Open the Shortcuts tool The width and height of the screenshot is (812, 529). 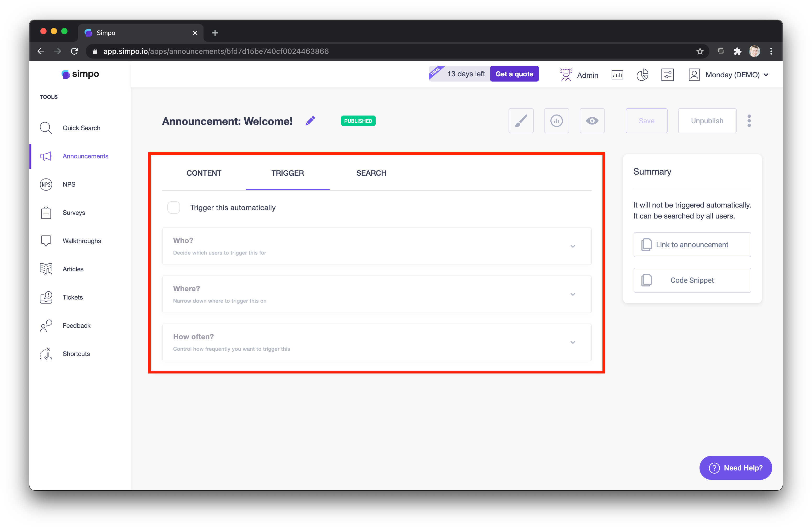point(64,354)
